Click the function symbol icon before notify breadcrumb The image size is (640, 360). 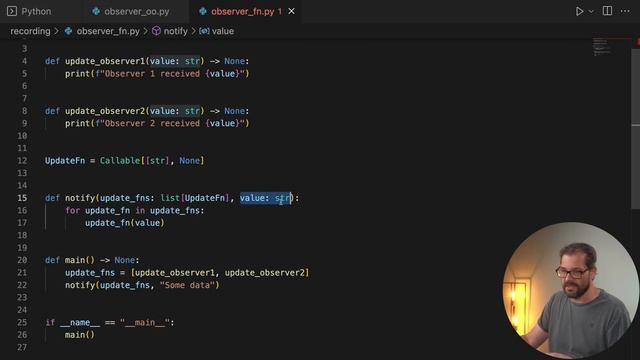(156, 31)
